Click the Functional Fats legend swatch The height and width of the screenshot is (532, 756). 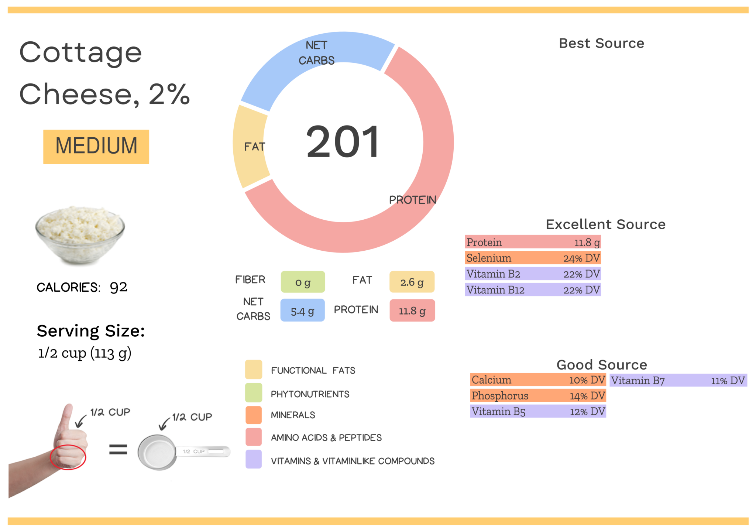click(x=254, y=370)
